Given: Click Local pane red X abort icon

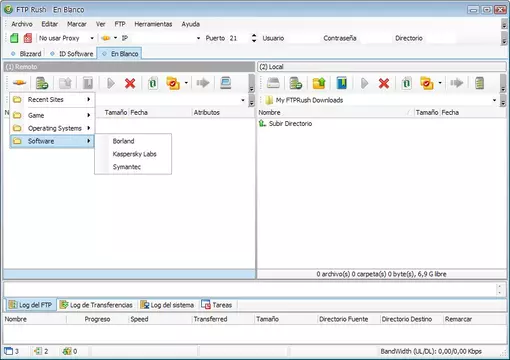Looking at the screenshot, I should click(x=384, y=83).
